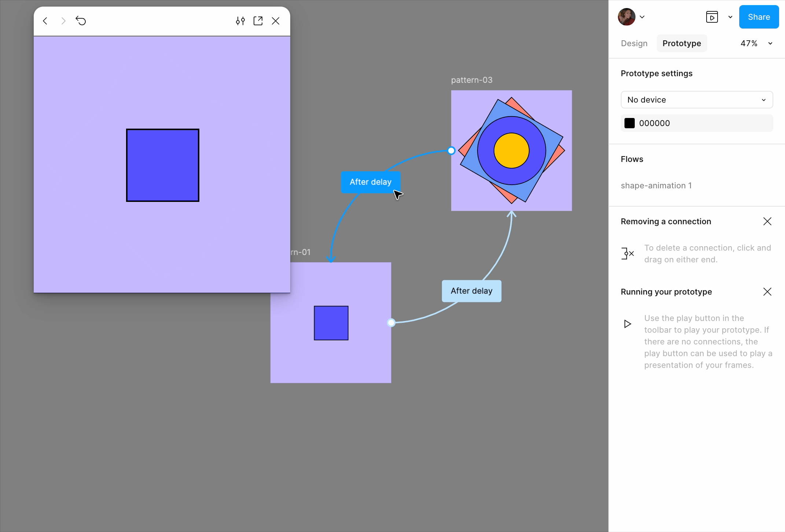Close the prototype preview window
Image resolution: width=785 pixels, height=532 pixels.
tap(276, 21)
